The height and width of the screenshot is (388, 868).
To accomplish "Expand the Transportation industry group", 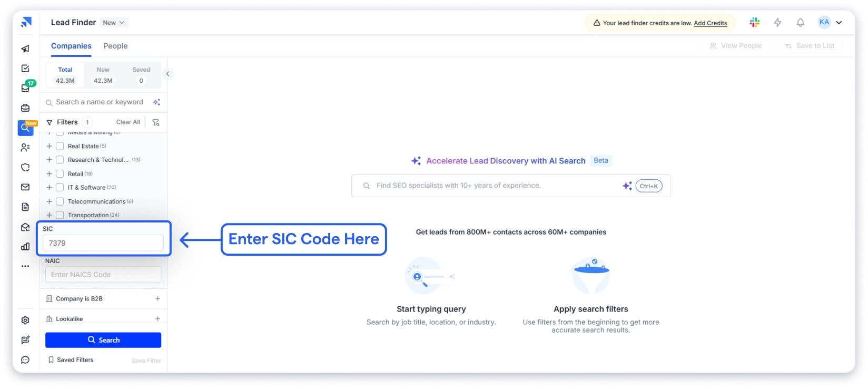I will [x=49, y=215].
